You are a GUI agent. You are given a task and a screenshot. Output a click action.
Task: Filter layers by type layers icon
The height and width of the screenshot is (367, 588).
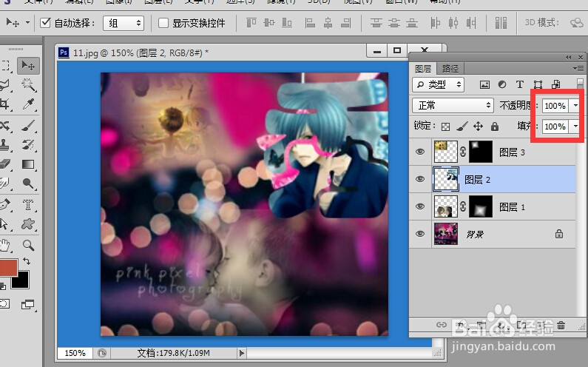point(520,84)
